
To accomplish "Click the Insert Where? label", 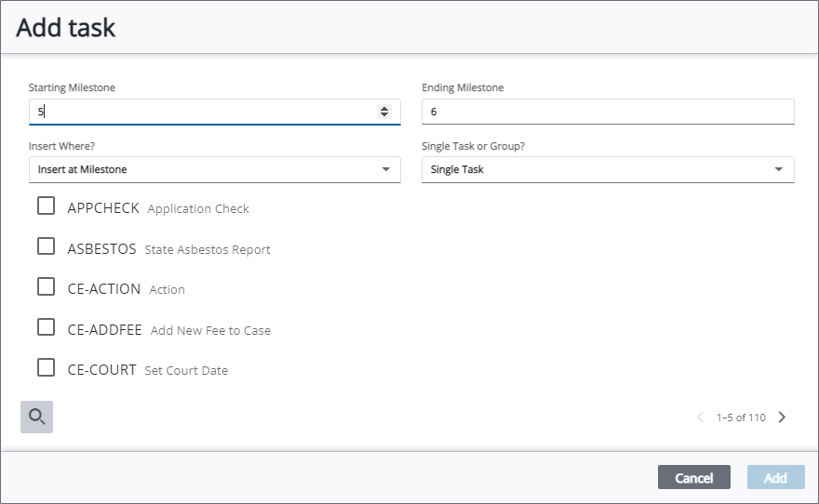I will click(x=61, y=146).
